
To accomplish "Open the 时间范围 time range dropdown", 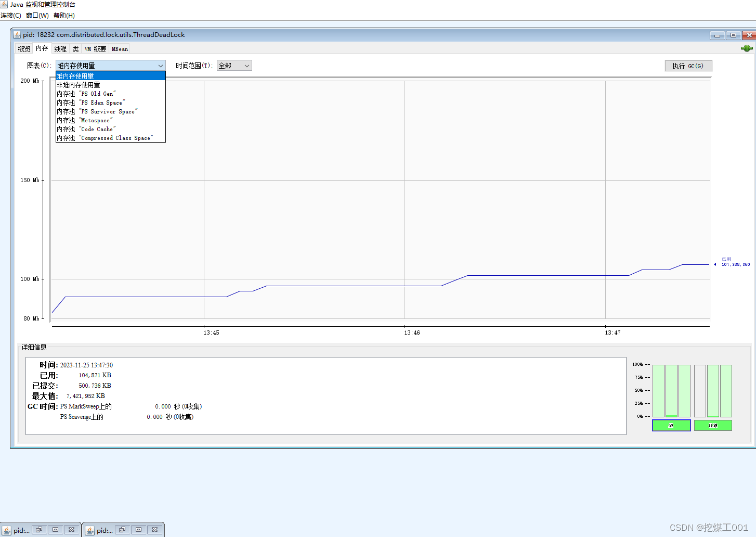I will coord(234,66).
